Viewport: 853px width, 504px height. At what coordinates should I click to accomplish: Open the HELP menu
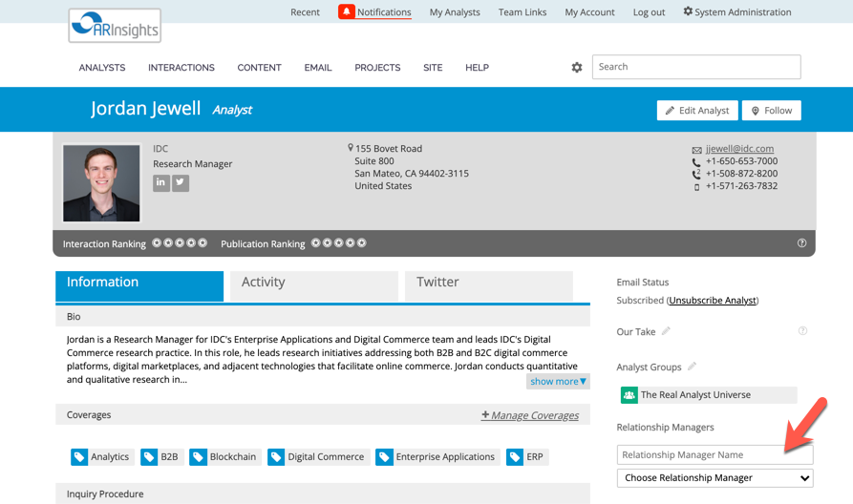pos(477,68)
